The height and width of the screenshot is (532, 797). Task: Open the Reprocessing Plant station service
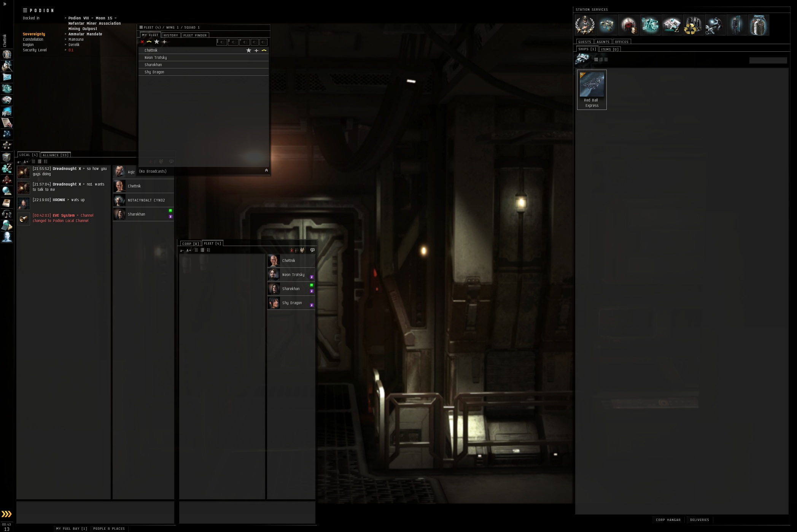pyautogui.click(x=693, y=25)
